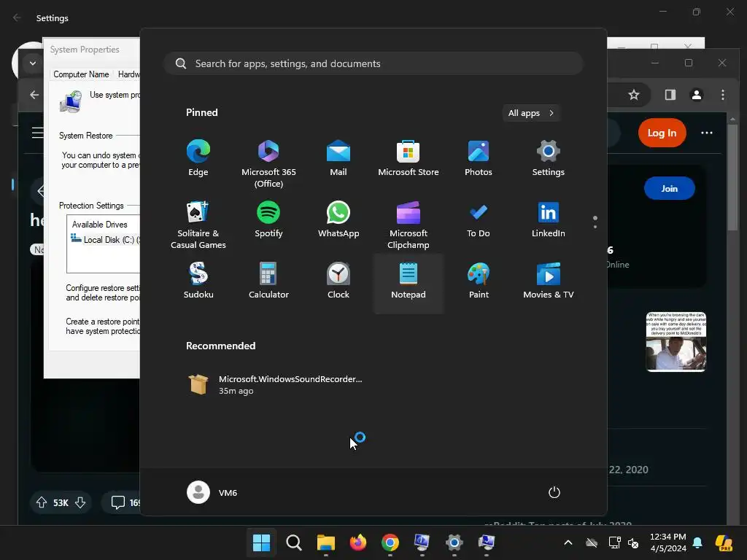Go to the next pinned apps page dot
The height and width of the screenshot is (560, 747).
coord(595,227)
